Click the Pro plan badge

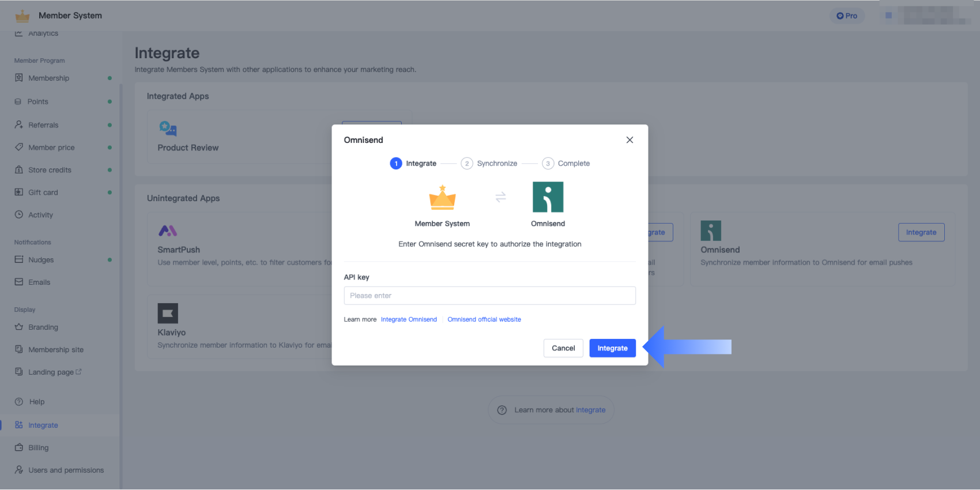pyautogui.click(x=847, y=16)
